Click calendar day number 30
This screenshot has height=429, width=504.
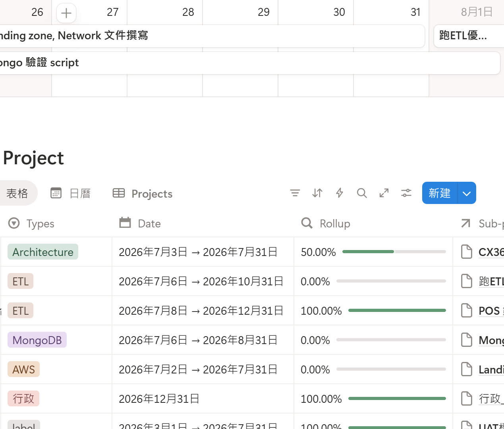click(339, 12)
